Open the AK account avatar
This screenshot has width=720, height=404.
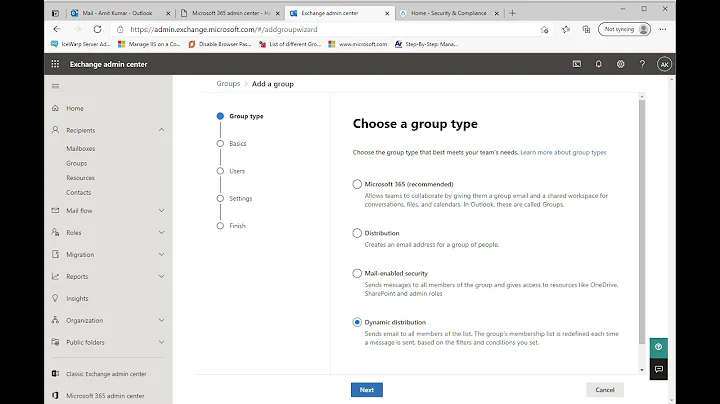[665, 64]
